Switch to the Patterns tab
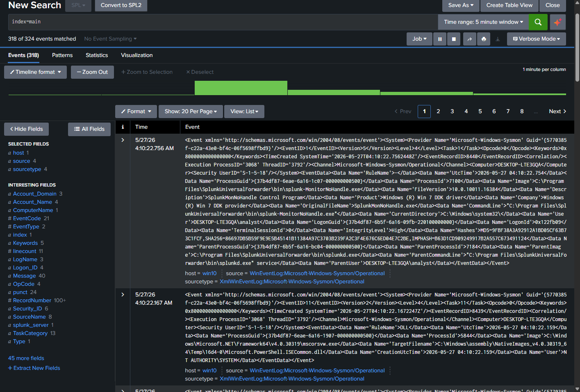The width and height of the screenshot is (580, 392). click(62, 55)
